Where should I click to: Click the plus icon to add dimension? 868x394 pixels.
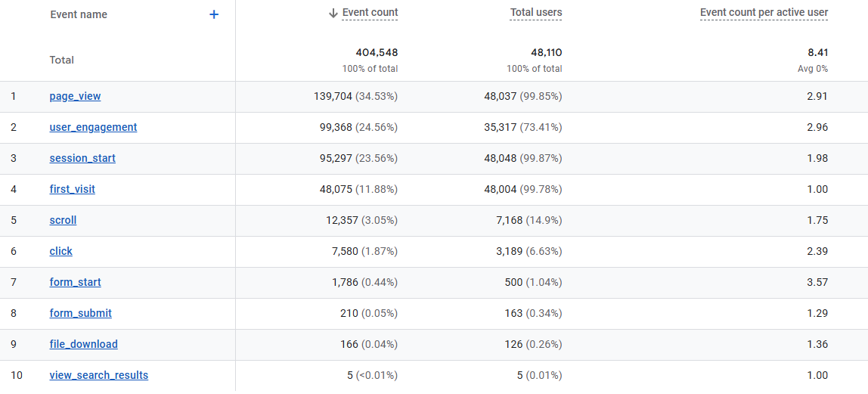point(214,14)
